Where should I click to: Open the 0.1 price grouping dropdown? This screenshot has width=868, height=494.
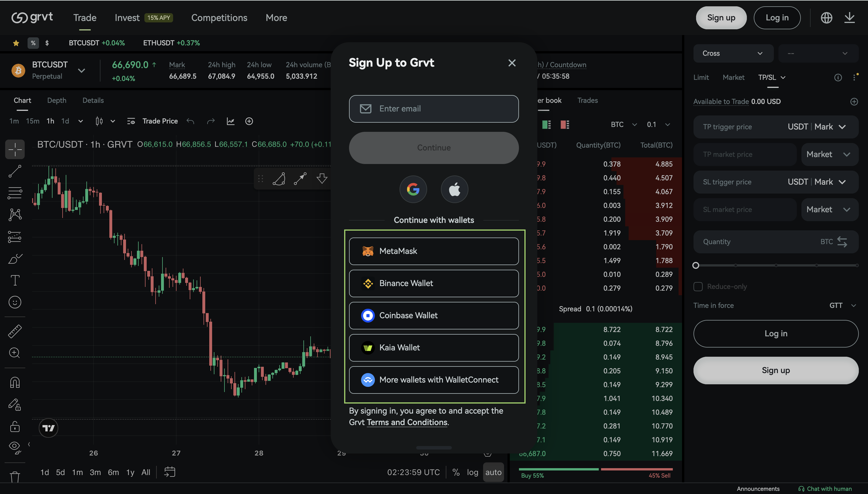point(658,125)
